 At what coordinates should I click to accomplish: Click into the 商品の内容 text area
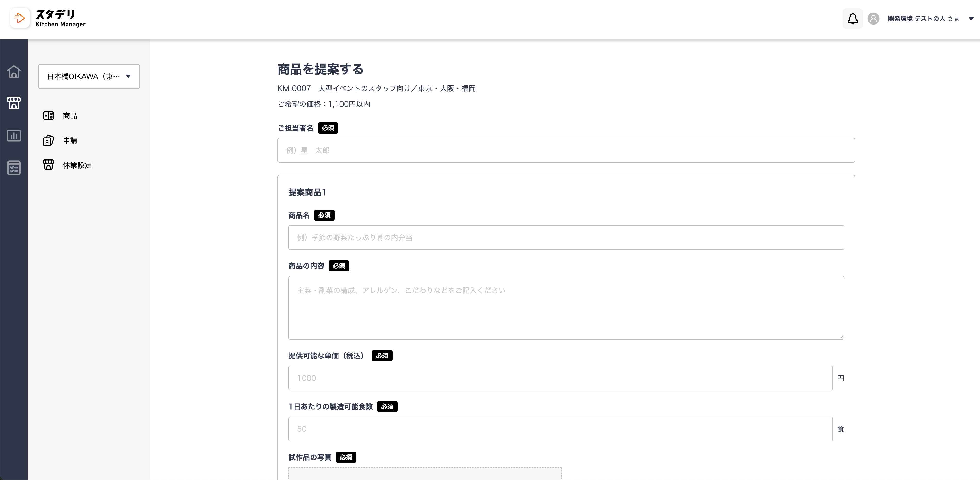(x=566, y=308)
